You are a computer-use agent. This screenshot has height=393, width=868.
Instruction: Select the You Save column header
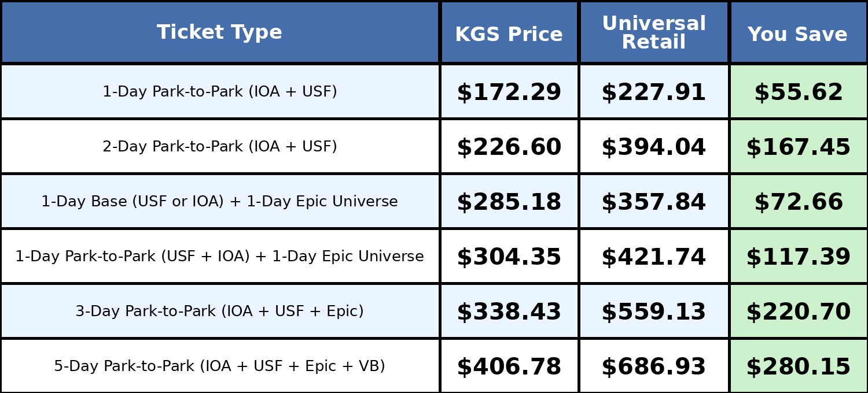[797, 35]
